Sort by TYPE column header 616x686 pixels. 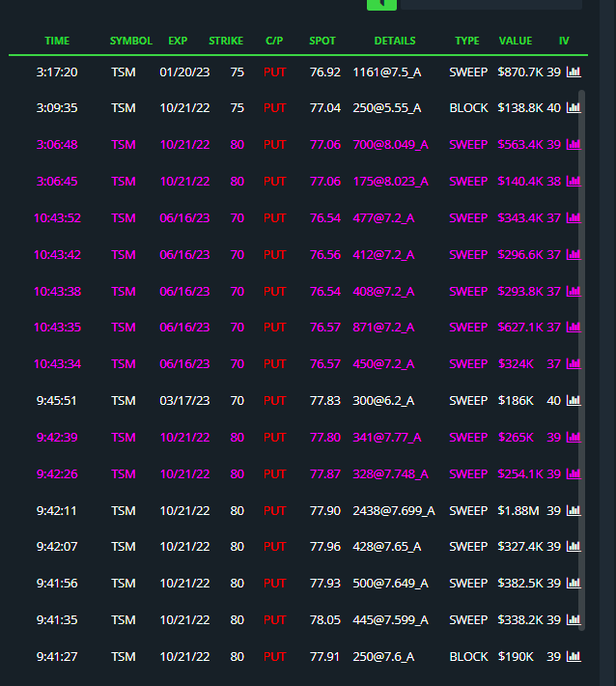(x=467, y=41)
